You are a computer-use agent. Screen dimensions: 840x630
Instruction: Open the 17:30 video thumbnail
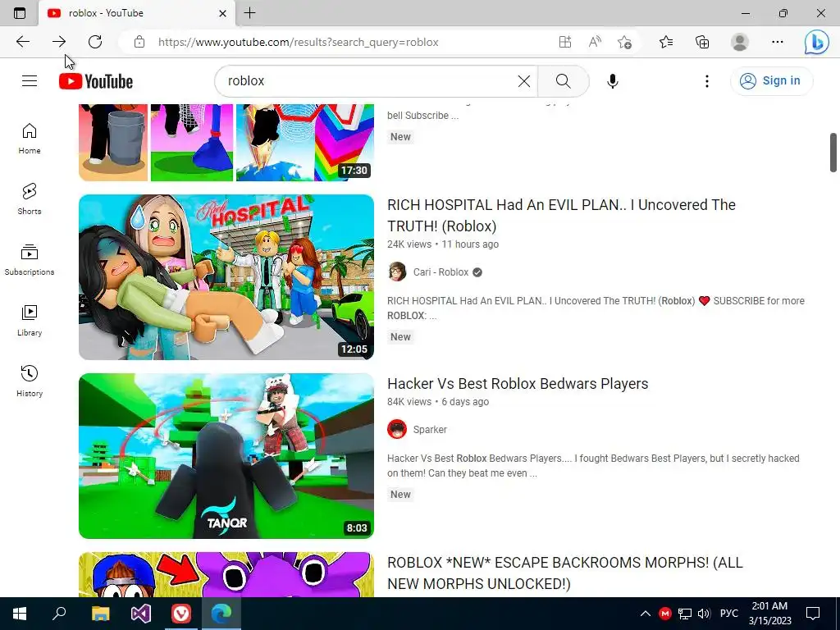coord(226,143)
